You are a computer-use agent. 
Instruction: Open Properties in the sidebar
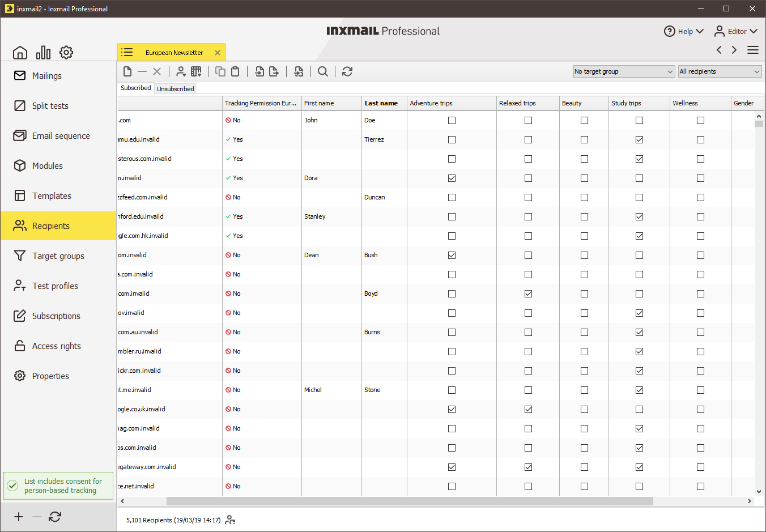click(58, 376)
